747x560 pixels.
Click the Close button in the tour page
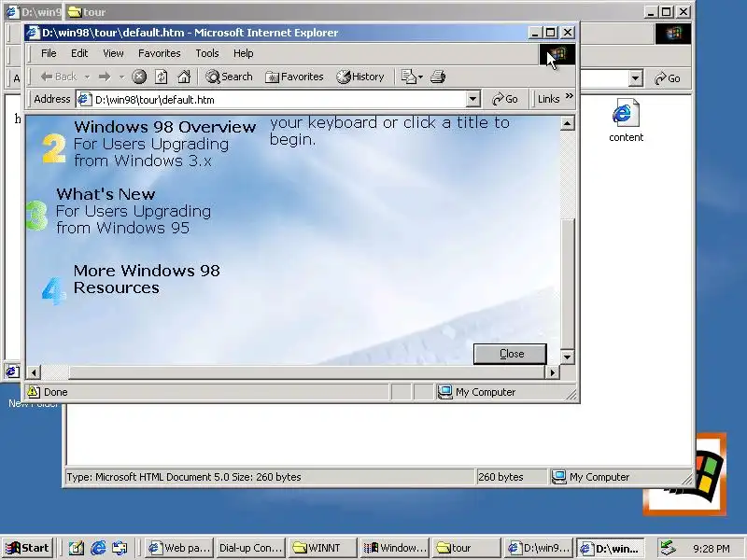510,354
